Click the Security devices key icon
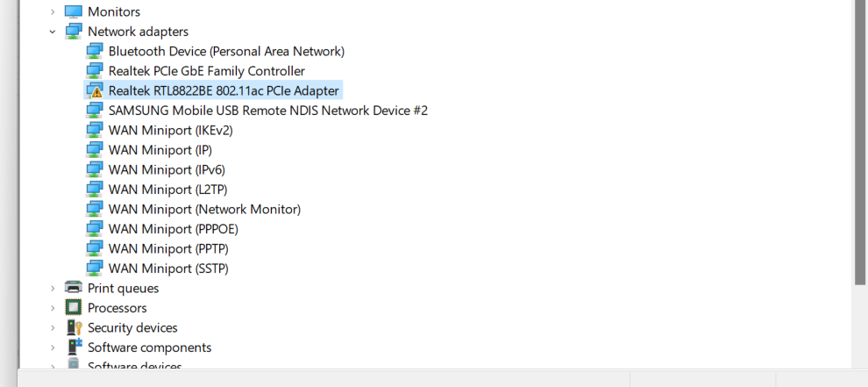868x387 pixels. pyautogui.click(x=74, y=327)
